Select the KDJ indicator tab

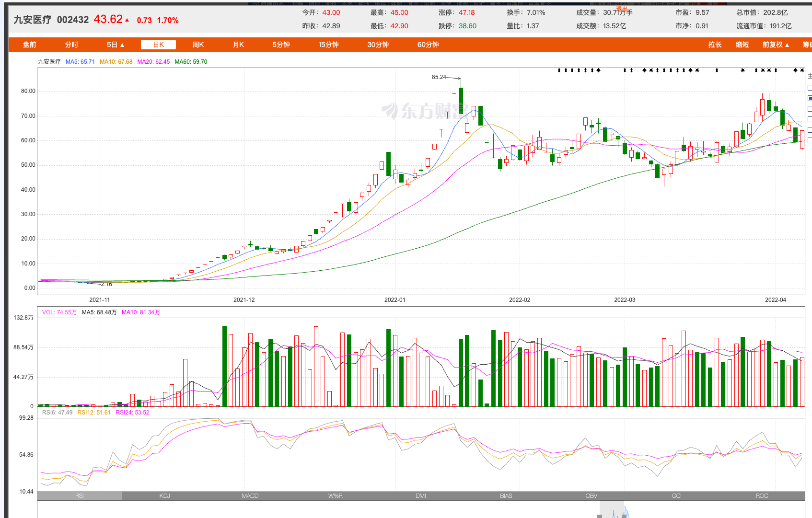(165, 496)
